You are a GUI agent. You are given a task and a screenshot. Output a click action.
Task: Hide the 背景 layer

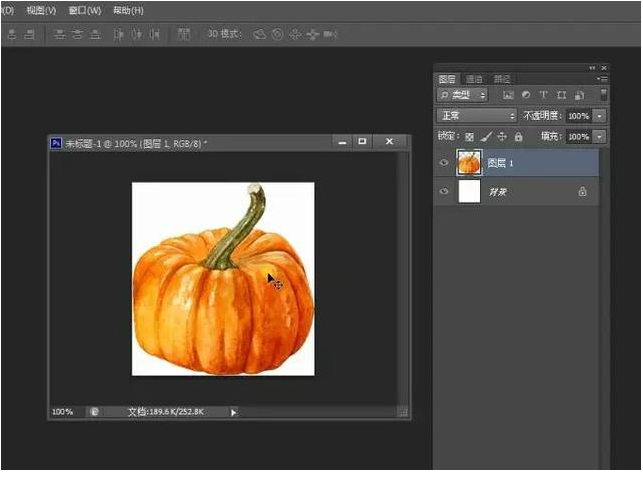point(444,192)
